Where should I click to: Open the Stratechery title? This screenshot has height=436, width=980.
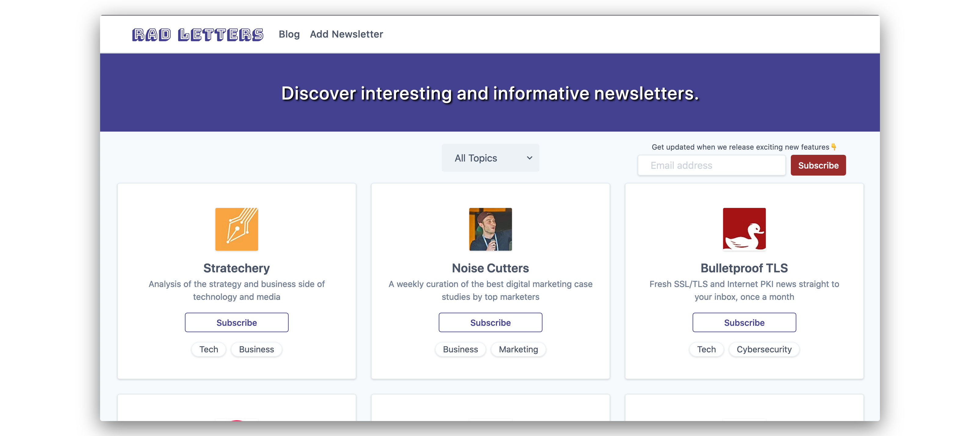click(x=237, y=268)
